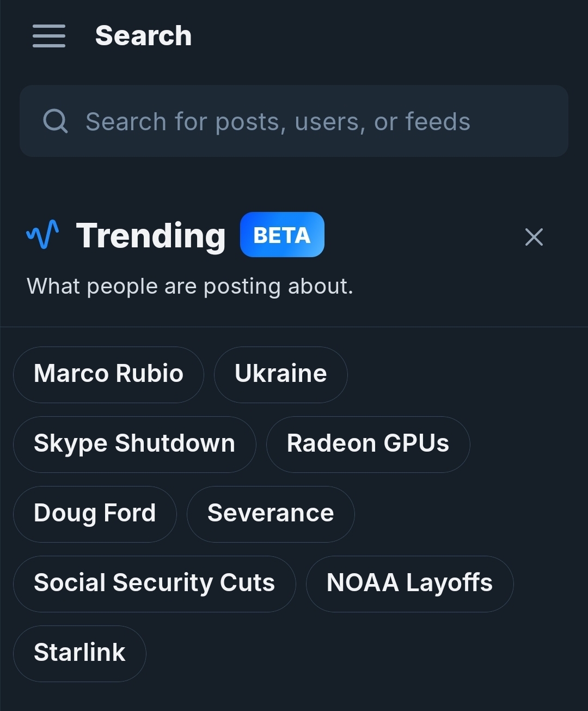Open the hamburger navigation menu
Image resolution: width=588 pixels, height=711 pixels.
[x=49, y=36]
